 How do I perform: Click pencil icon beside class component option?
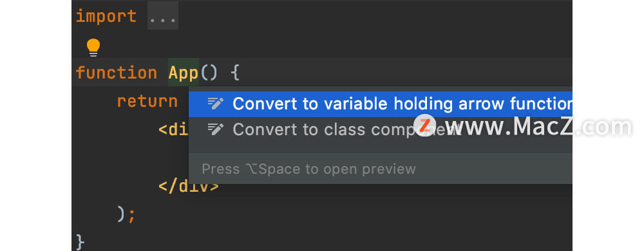(216, 129)
